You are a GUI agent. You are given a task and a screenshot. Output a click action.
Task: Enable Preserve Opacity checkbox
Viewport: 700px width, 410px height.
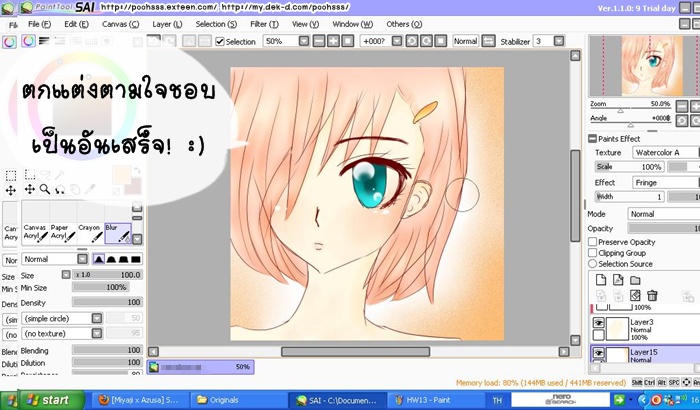[x=592, y=242]
